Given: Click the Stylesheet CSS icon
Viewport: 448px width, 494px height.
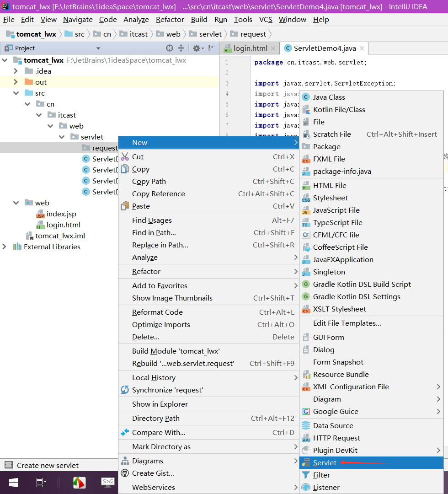Looking at the screenshot, I should point(306,198).
